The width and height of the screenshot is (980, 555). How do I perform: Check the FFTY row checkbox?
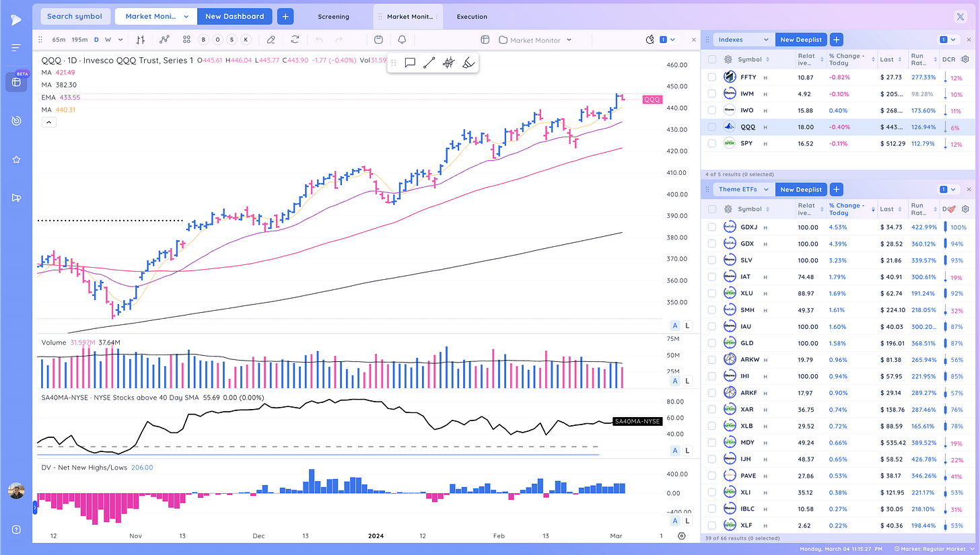[712, 77]
